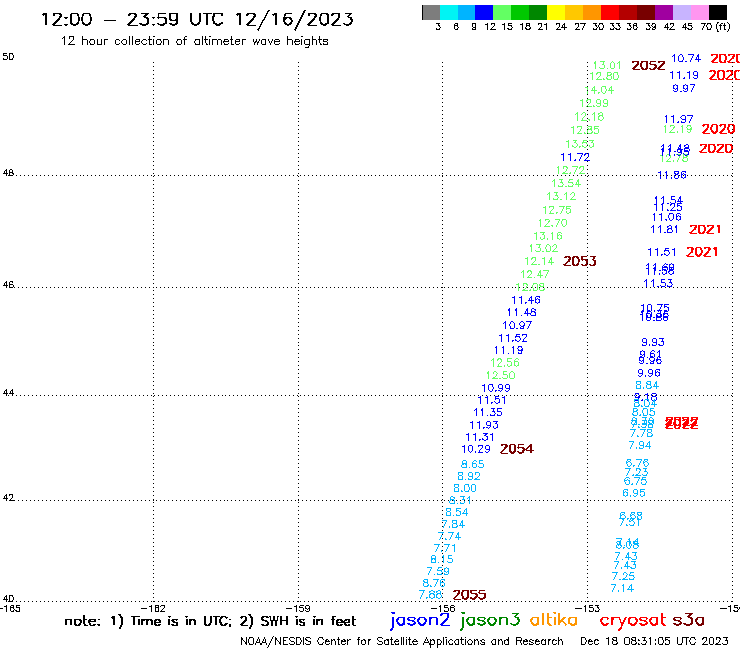Select the time marker 2055

469,595
